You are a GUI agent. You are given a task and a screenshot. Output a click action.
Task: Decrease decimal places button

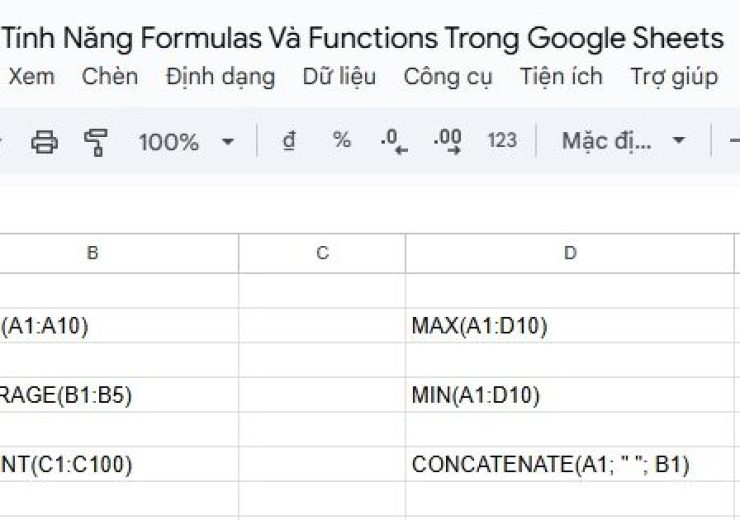coord(395,141)
